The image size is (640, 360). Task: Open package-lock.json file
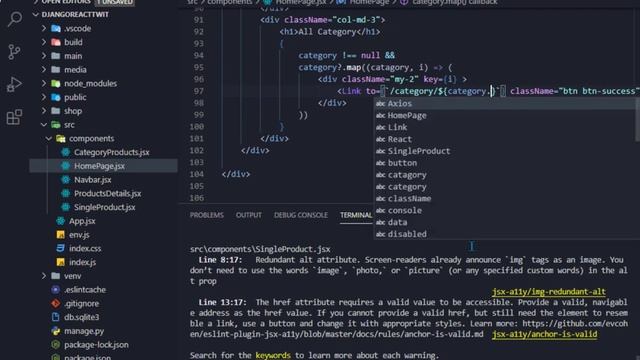coord(96,345)
